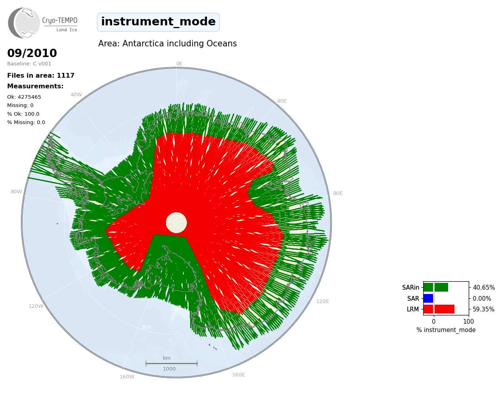Image resolution: width=504 pixels, height=420 pixels.
Task: Click the 40W longitude label
Action: click(76, 95)
